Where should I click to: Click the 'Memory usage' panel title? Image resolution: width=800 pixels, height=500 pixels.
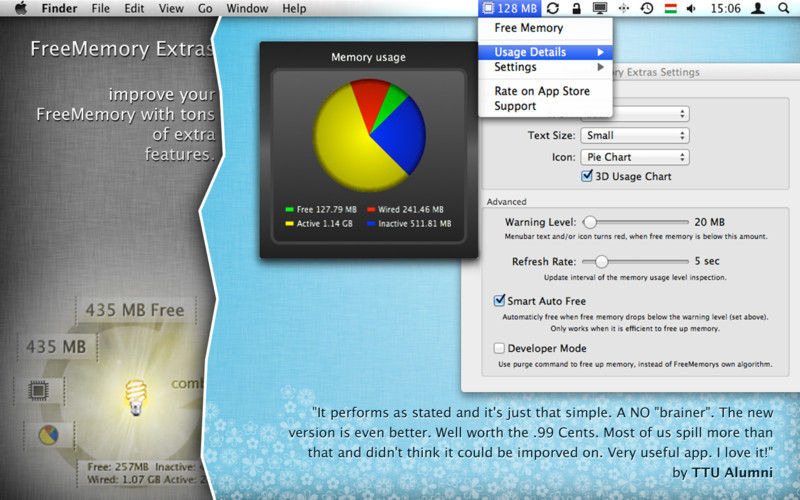tap(368, 57)
